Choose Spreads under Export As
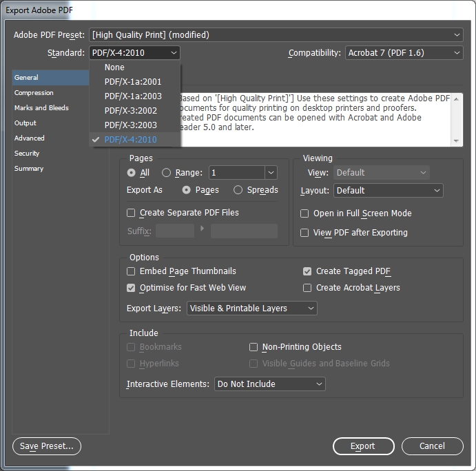 coord(238,190)
